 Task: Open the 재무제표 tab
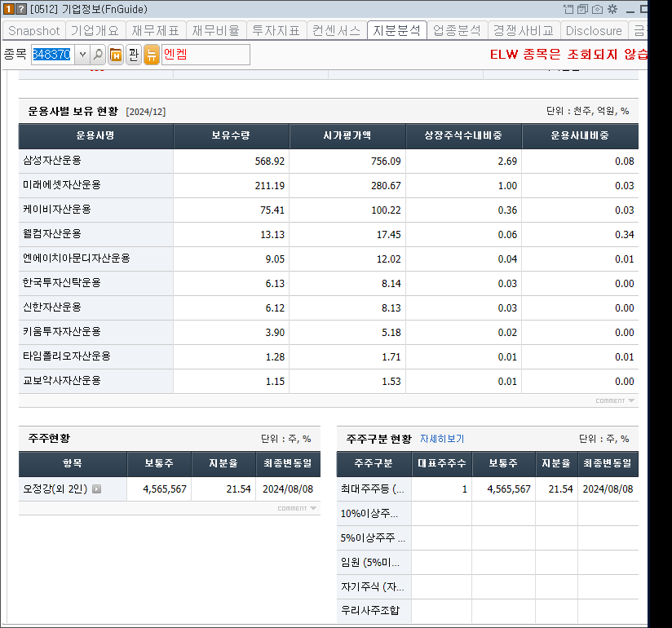point(155,30)
